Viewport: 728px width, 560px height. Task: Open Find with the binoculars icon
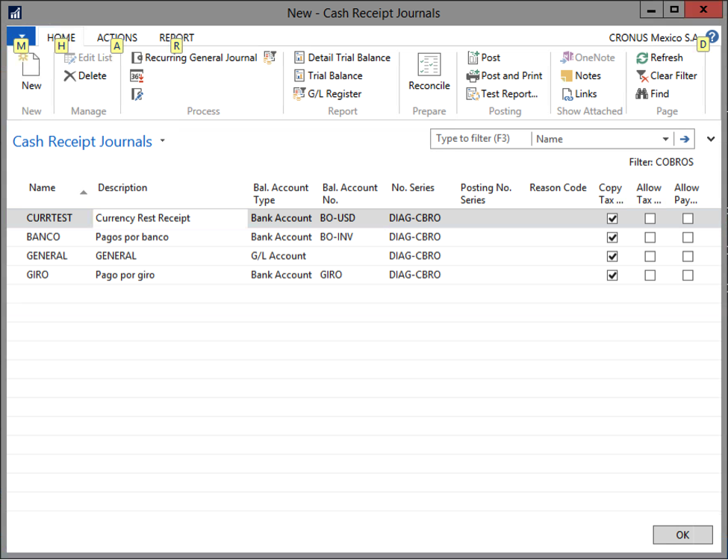653,94
